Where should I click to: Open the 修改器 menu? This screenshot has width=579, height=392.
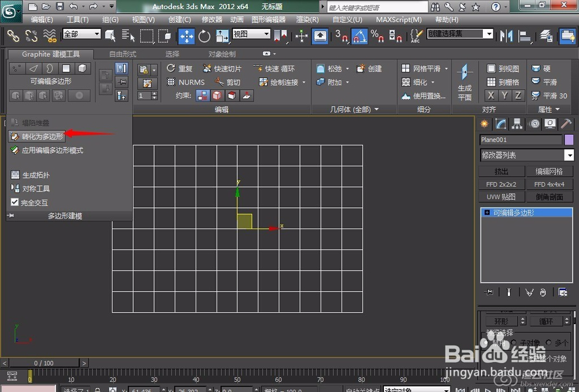(x=212, y=20)
